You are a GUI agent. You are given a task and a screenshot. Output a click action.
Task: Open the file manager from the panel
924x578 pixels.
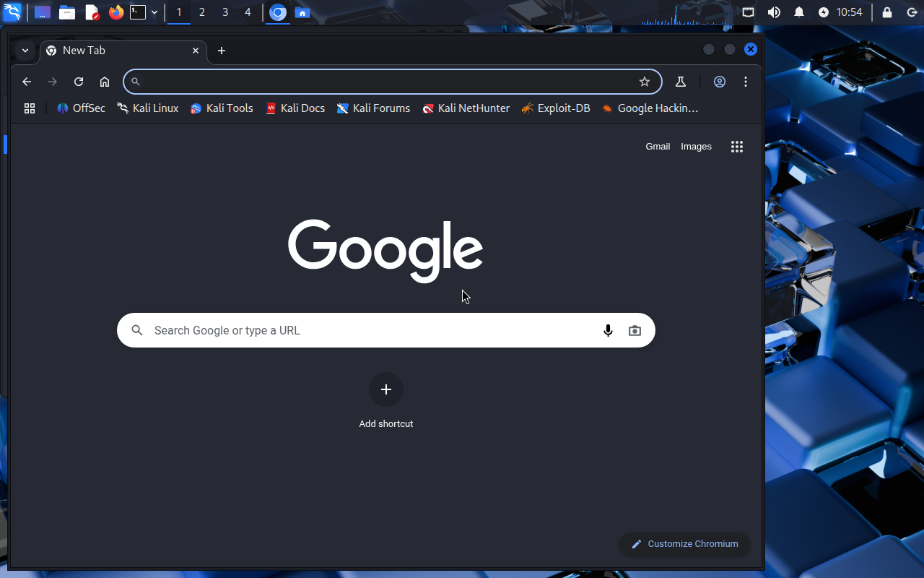[x=67, y=12]
